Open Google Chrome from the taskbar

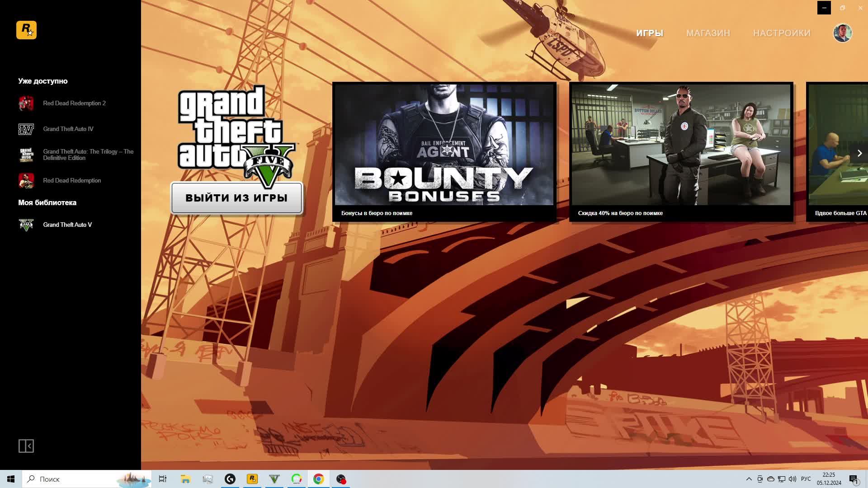coord(319,479)
